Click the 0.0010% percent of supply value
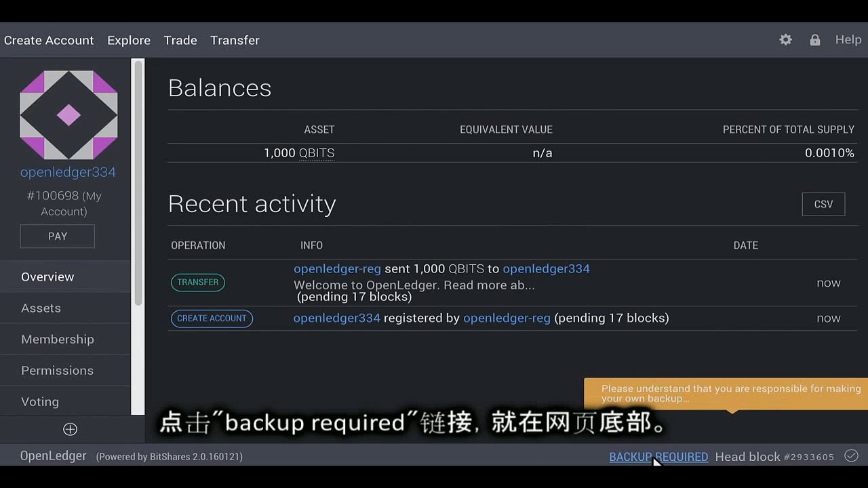This screenshot has width=868, height=488. point(829,153)
